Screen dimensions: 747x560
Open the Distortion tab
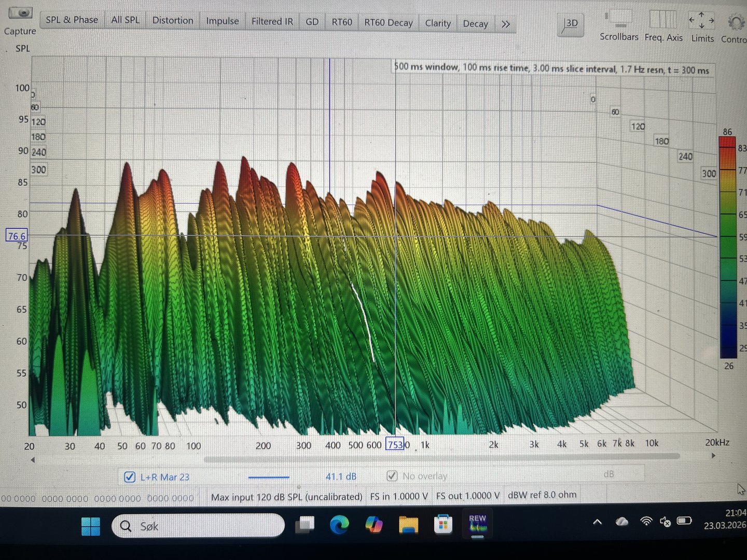173,20
